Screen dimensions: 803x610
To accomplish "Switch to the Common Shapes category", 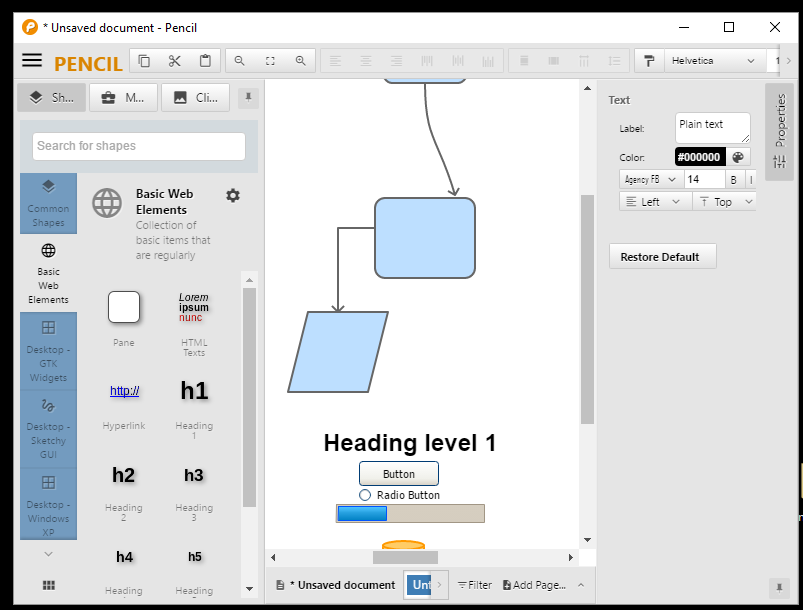I will point(48,203).
